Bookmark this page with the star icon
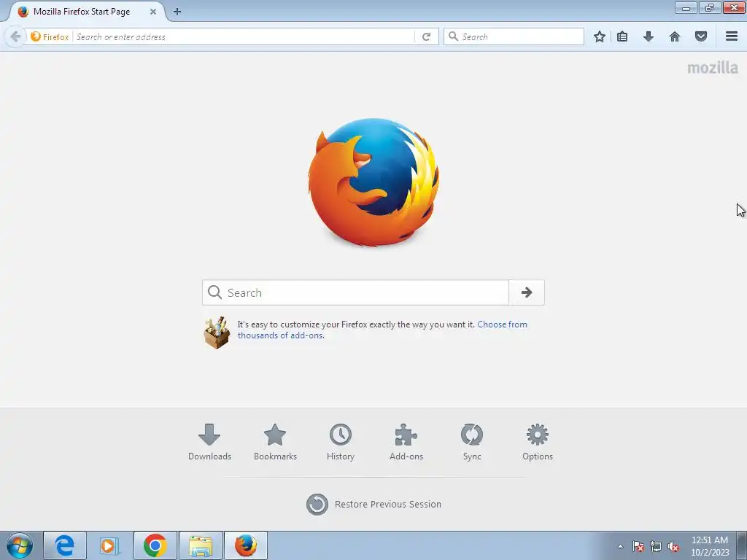 600,36
